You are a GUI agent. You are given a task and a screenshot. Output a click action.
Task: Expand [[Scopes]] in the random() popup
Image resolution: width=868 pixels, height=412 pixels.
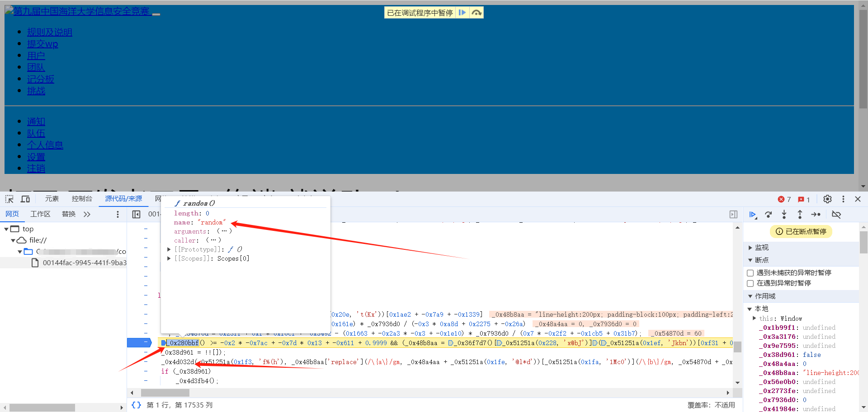(169, 258)
